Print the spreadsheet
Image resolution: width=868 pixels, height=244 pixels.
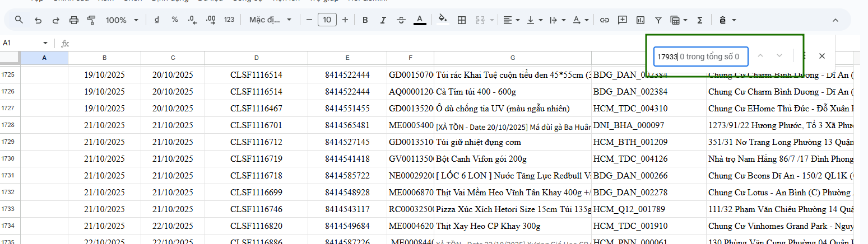(x=74, y=20)
